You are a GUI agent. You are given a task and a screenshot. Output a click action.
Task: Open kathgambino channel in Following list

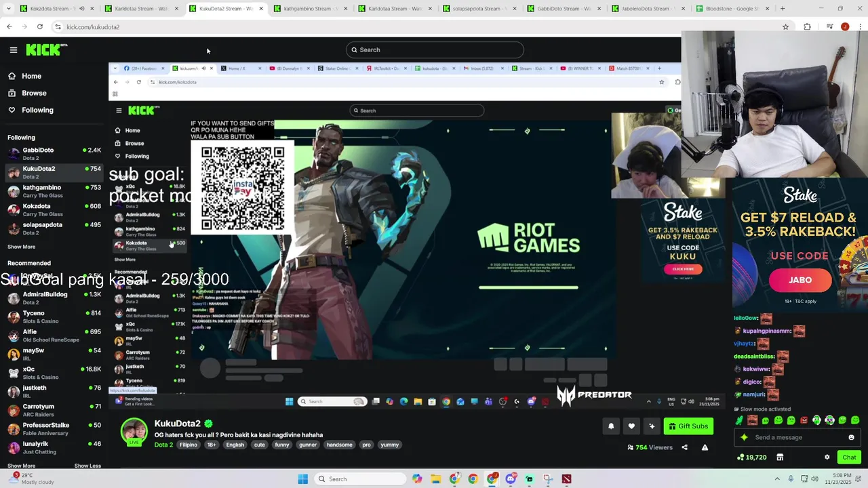click(54, 191)
